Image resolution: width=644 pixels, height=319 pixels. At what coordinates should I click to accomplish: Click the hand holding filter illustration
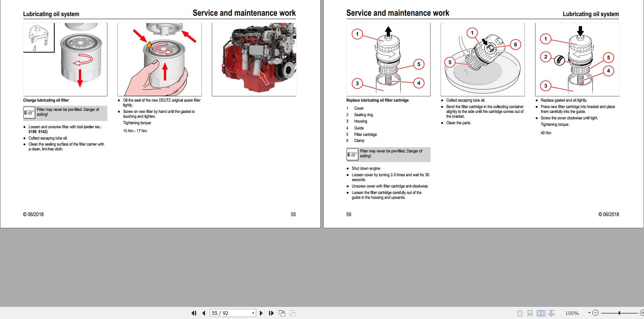(159, 59)
